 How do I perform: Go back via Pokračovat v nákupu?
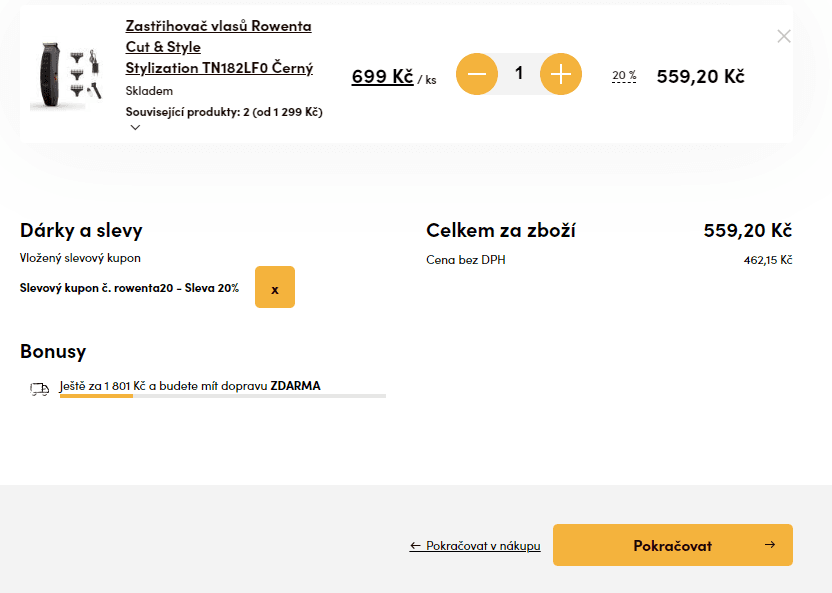click(475, 545)
